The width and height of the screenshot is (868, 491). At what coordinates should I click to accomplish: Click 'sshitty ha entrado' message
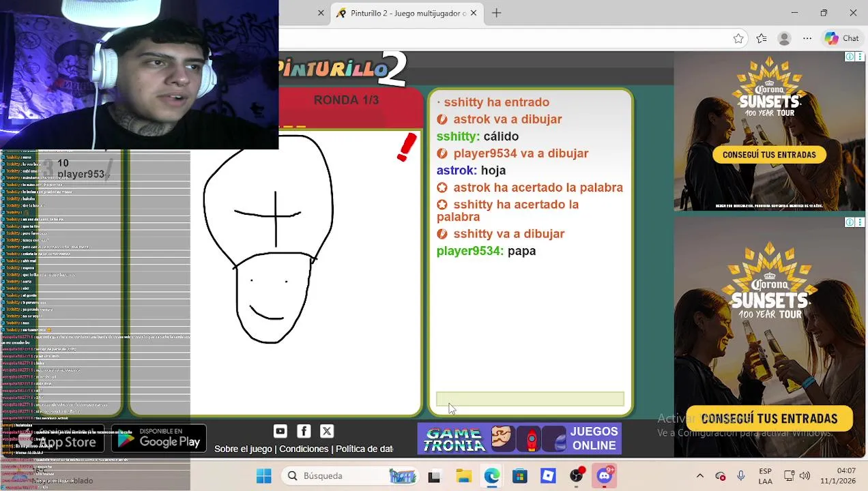click(493, 102)
